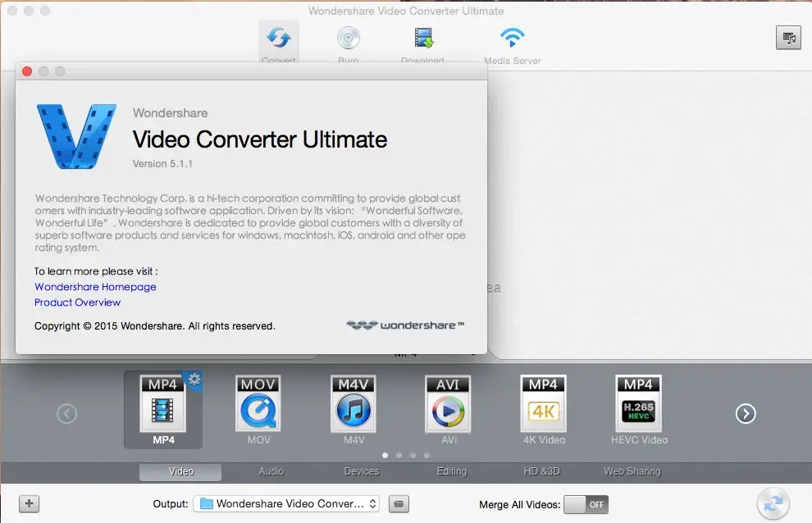Open the Wondershare Homepage link

95,287
